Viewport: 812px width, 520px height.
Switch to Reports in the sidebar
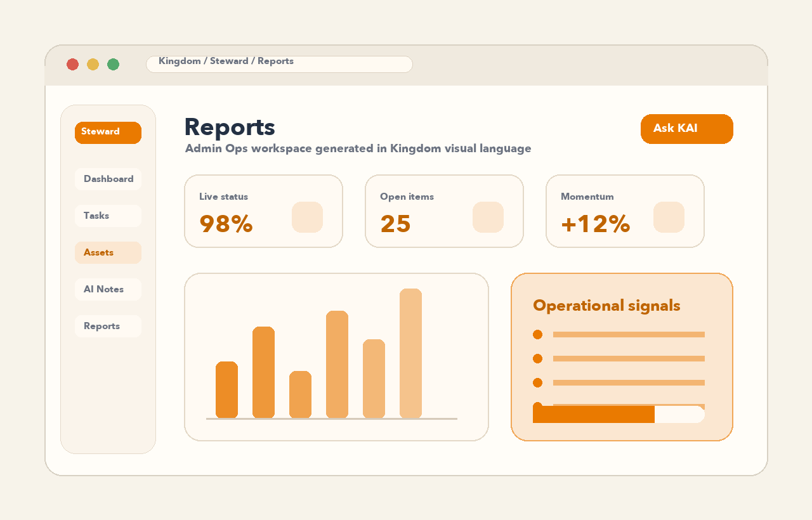[108, 326]
